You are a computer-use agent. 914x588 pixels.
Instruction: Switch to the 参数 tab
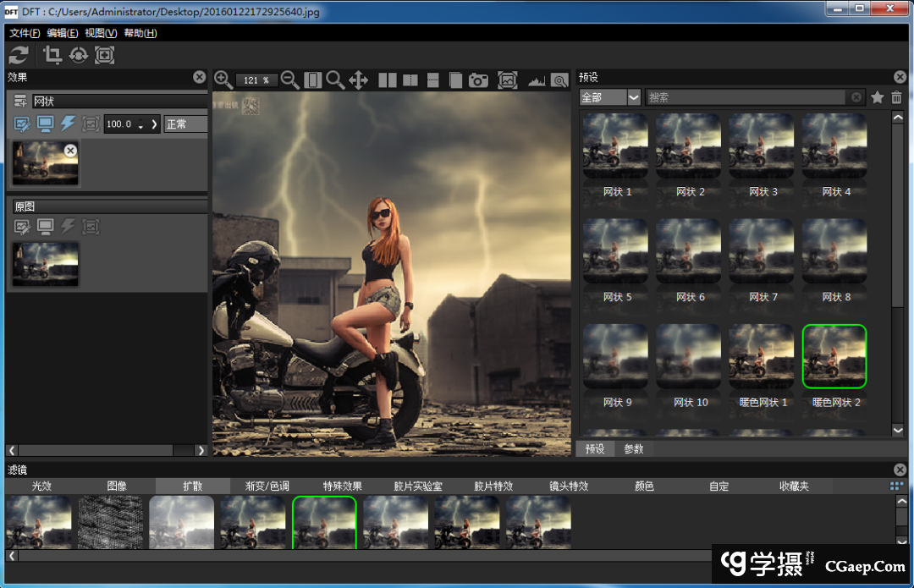634,448
